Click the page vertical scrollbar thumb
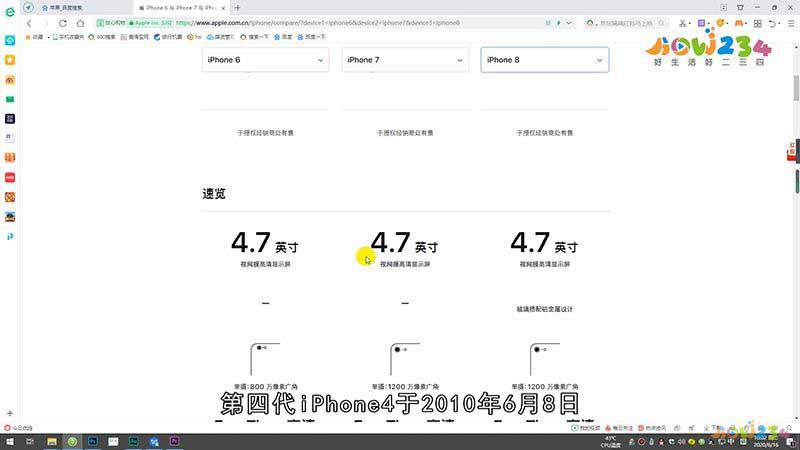This screenshot has width=800, height=450. [x=796, y=87]
